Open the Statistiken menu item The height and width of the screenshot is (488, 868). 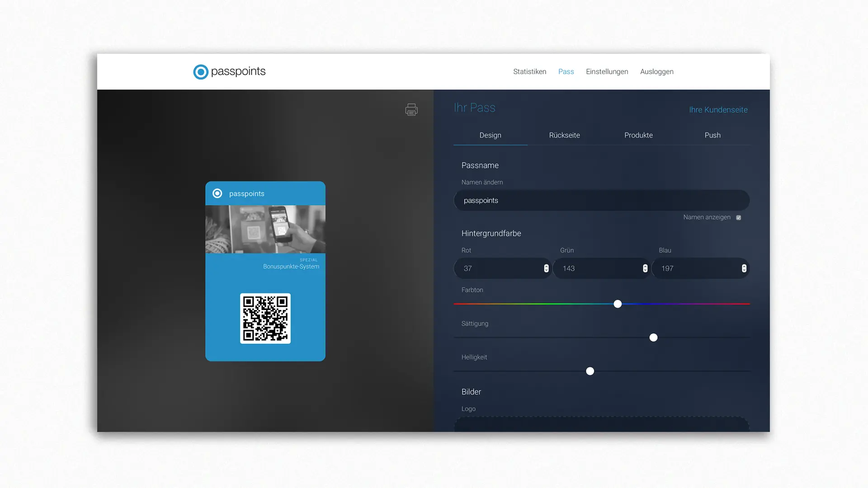529,71
